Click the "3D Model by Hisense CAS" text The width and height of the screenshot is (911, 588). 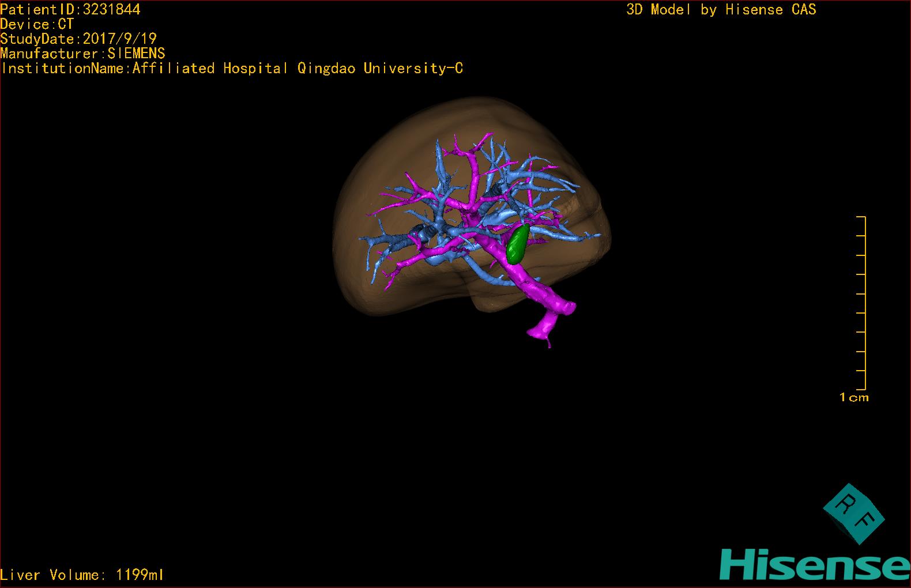click(x=721, y=9)
